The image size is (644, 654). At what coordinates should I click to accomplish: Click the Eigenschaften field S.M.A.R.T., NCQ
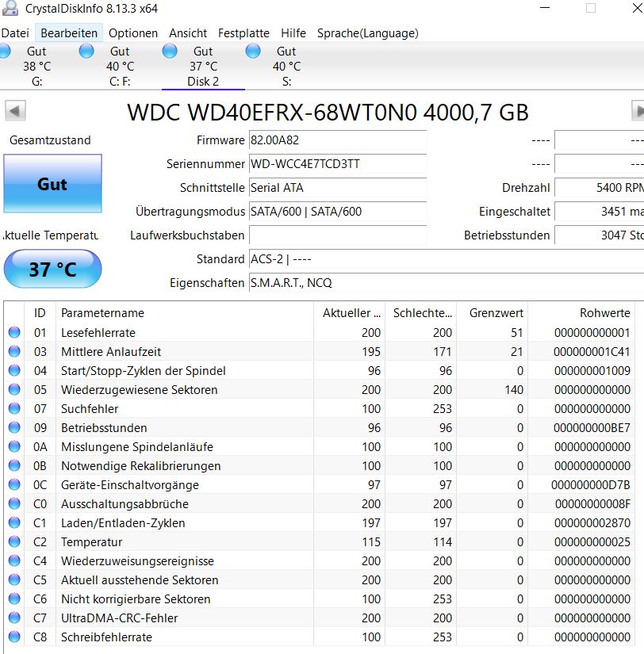pyautogui.click(x=447, y=283)
